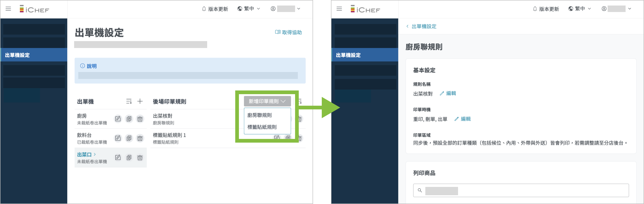Image resolution: width=644 pixels, height=204 pixels.
Task: Choose 標籤貼紙規則 from the dropdown menu
Action: (262, 127)
